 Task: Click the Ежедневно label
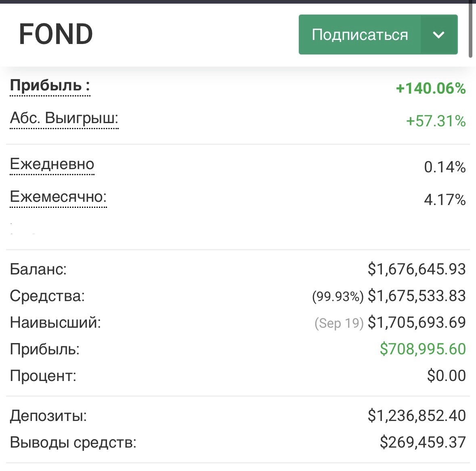[52, 164]
